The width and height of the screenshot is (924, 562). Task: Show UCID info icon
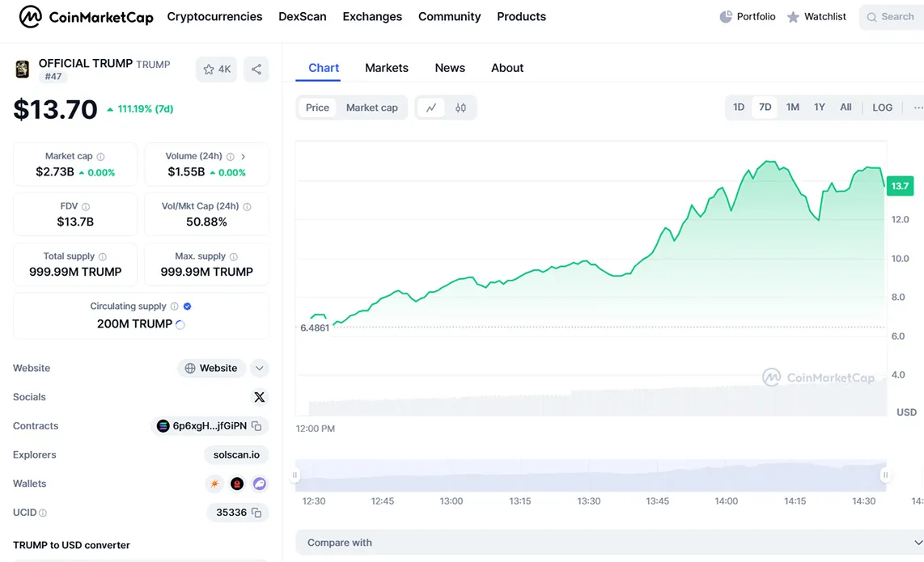(43, 513)
